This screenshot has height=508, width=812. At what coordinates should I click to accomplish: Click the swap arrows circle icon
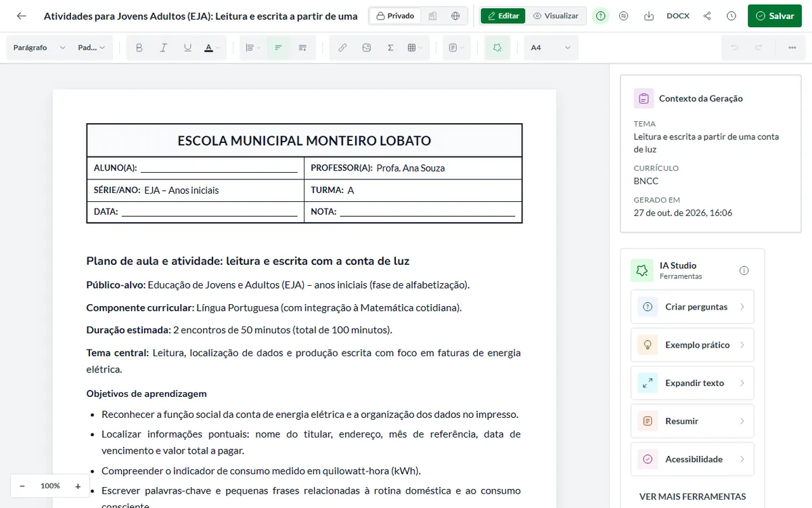(624, 16)
